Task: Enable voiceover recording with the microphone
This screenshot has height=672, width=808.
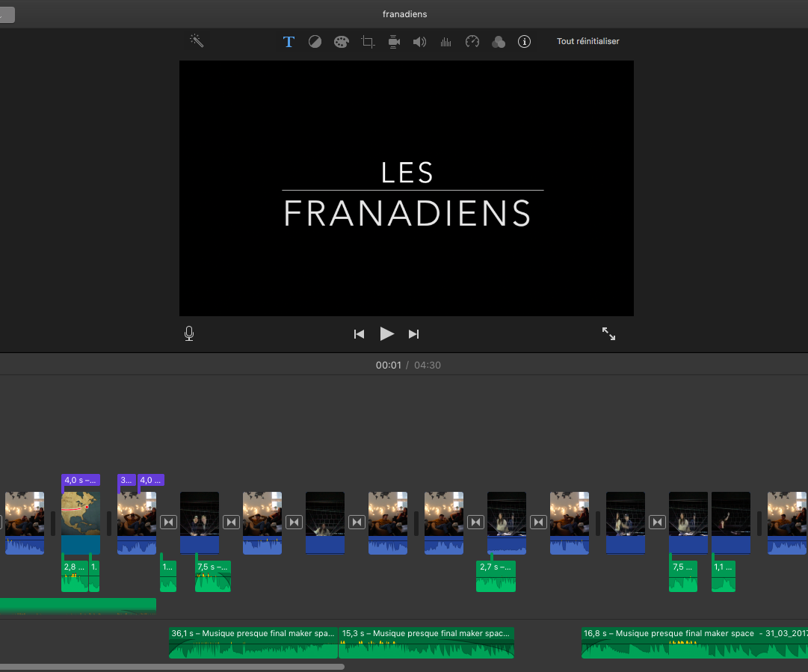Action: (x=189, y=333)
